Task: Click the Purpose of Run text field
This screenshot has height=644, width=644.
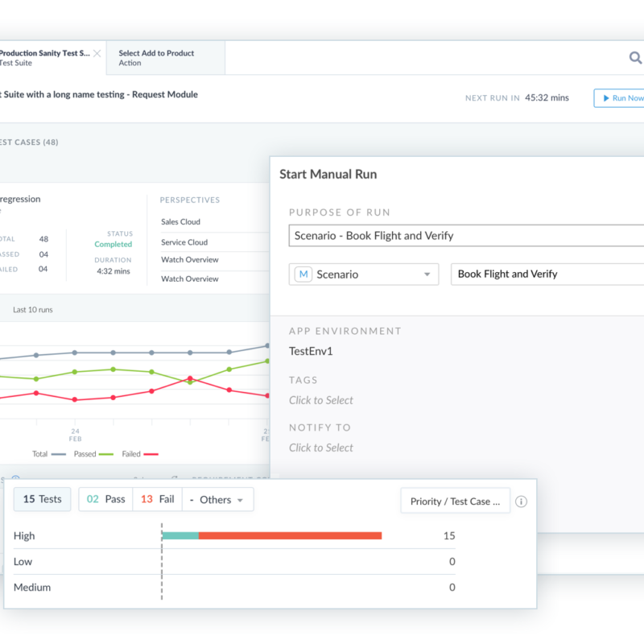Action: point(467,236)
